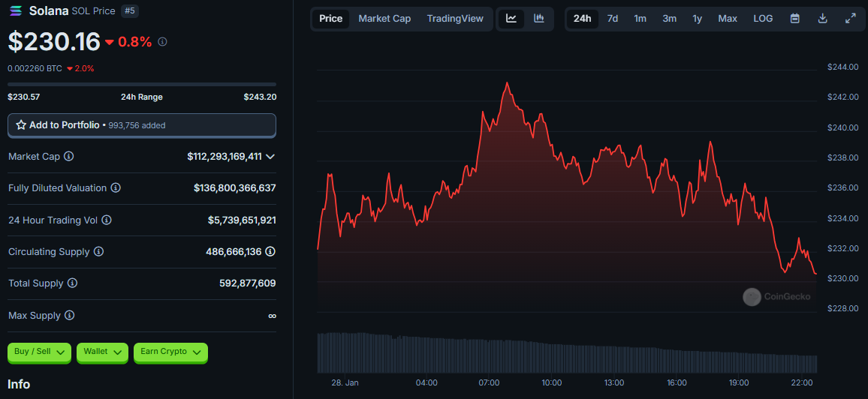Click the 24h Range progress bar
The image size is (868, 399).
click(142, 85)
